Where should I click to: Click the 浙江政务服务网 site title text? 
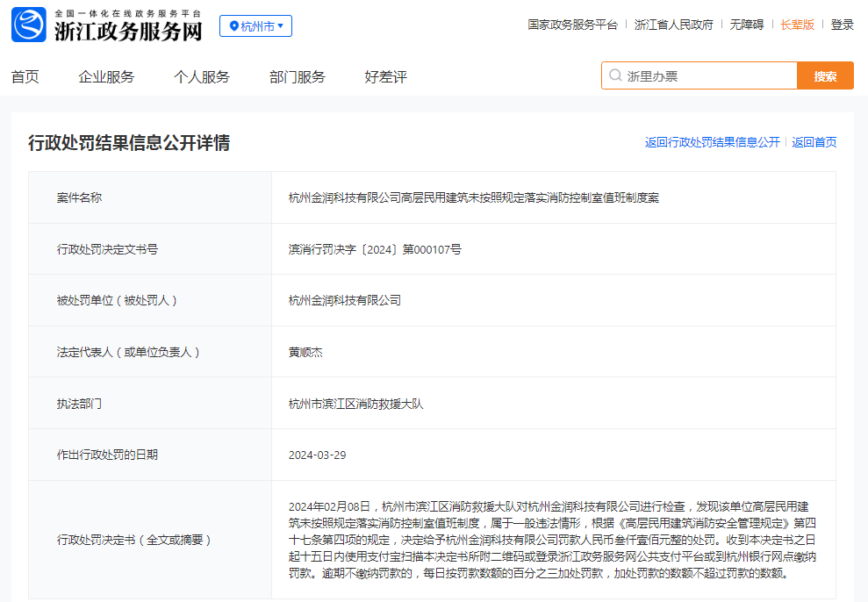(128, 32)
